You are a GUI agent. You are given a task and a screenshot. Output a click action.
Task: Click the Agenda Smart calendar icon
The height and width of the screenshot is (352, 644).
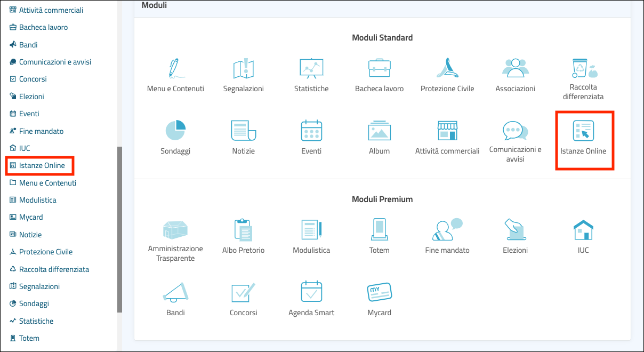click(311, 292)
